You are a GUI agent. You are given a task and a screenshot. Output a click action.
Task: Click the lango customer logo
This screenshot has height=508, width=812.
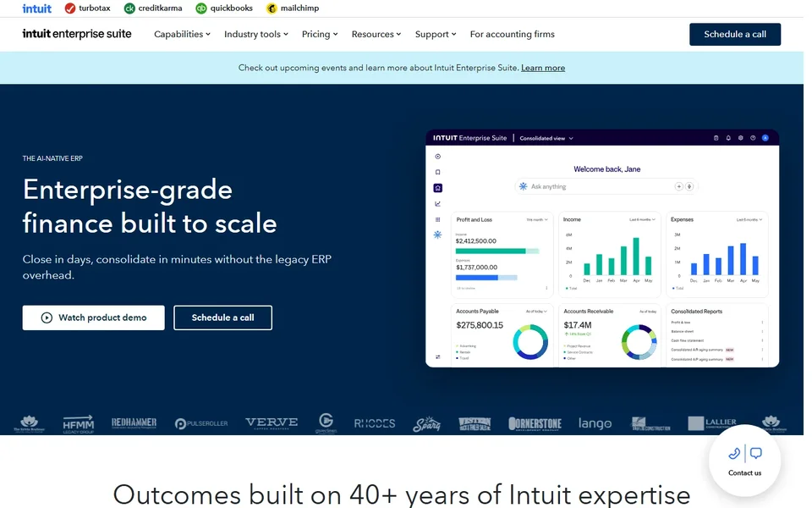(595, 423)
